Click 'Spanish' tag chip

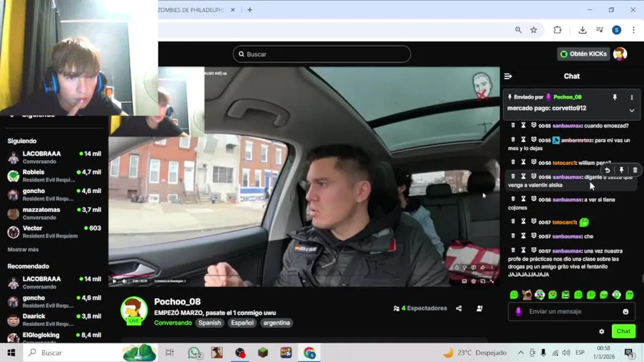coord(209,323)
